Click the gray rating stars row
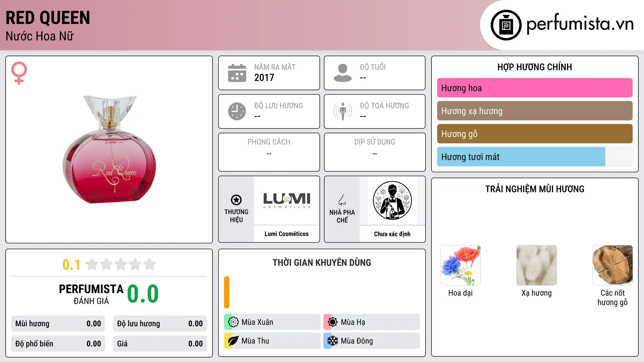Screen dimensions: 644x362 (x=121, y=264)
